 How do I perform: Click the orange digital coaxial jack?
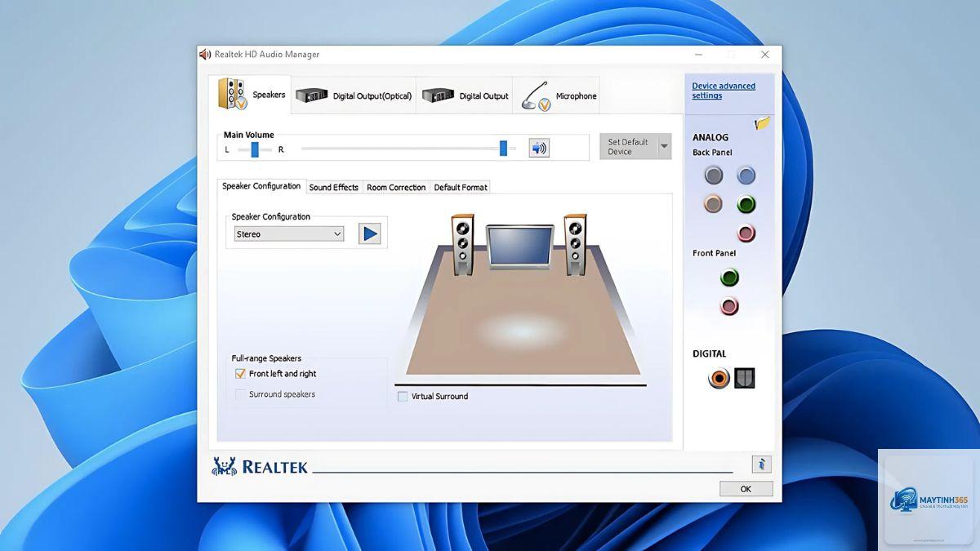point(719,378)
